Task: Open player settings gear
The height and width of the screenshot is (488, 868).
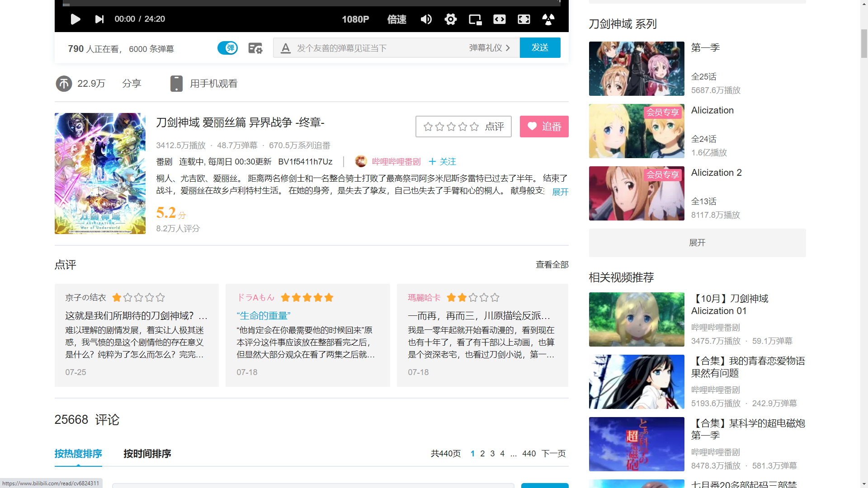Action: click(450, 19)
